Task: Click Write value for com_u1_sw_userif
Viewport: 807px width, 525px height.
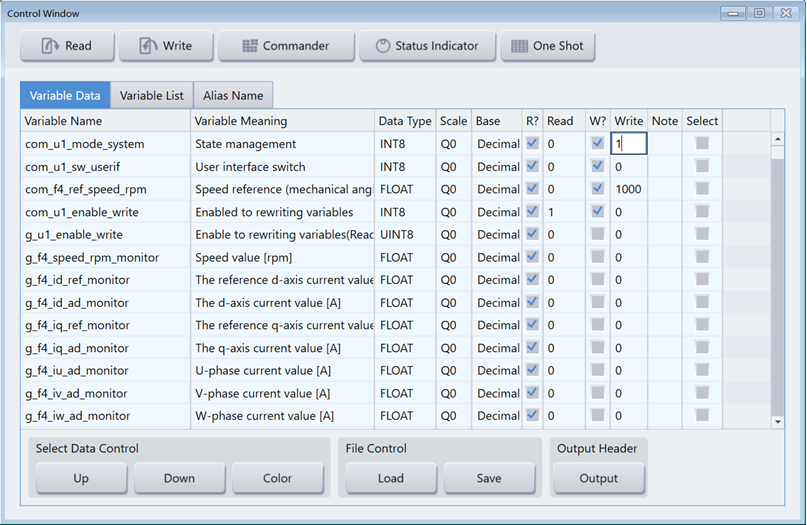Action: [628, 167]
